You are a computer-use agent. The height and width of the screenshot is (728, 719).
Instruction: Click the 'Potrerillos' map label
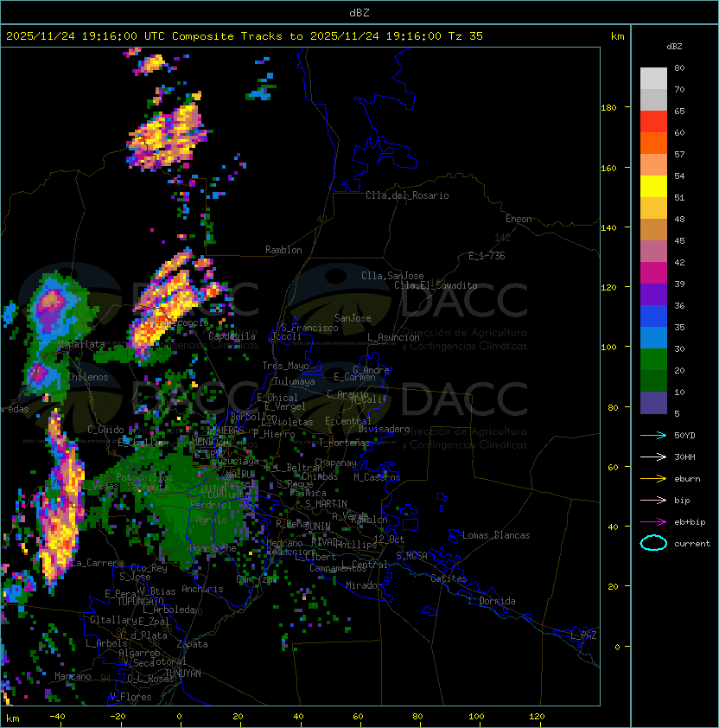(144, 477)
